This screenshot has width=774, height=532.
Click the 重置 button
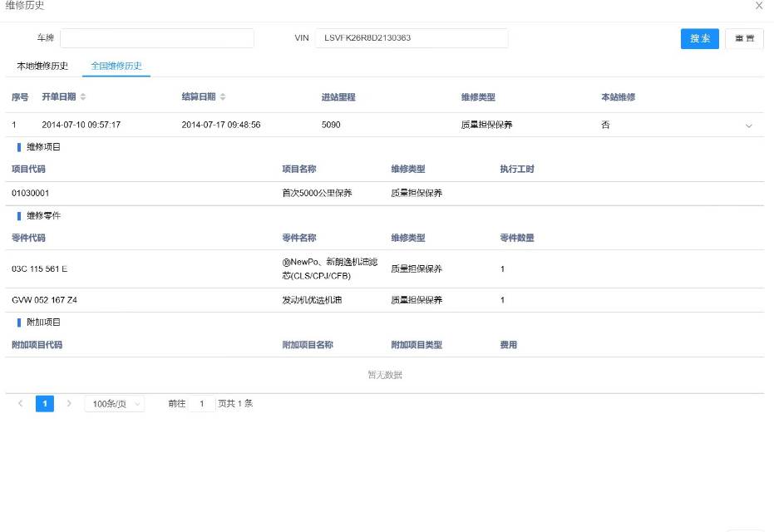coord(744,38)
